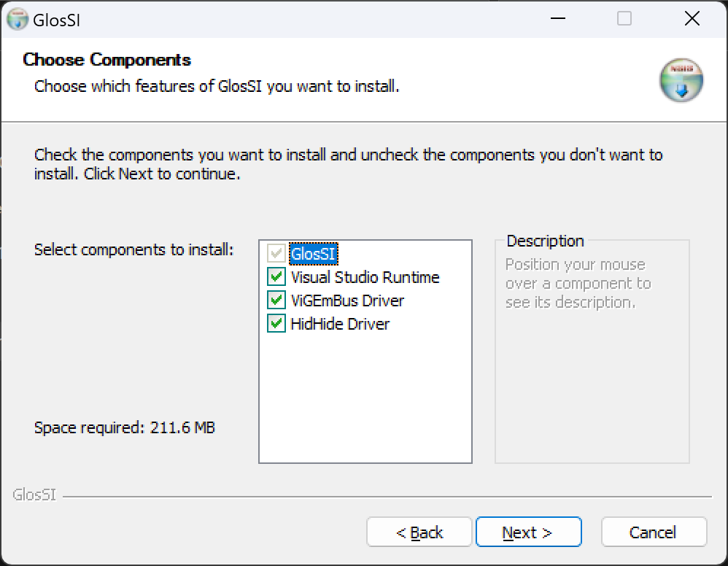Minimize the GlosSI installer window
Screen dimensions: 728x566
point(557,18)
